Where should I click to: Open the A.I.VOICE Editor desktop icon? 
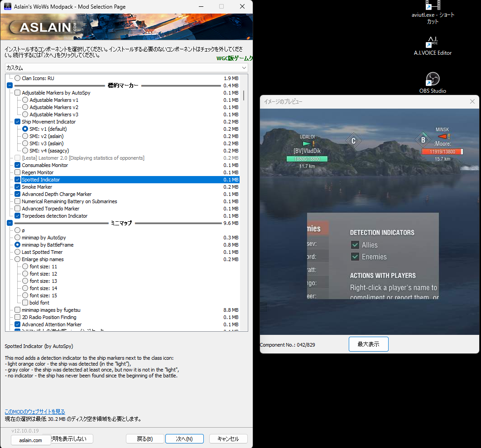coord(432,42)
